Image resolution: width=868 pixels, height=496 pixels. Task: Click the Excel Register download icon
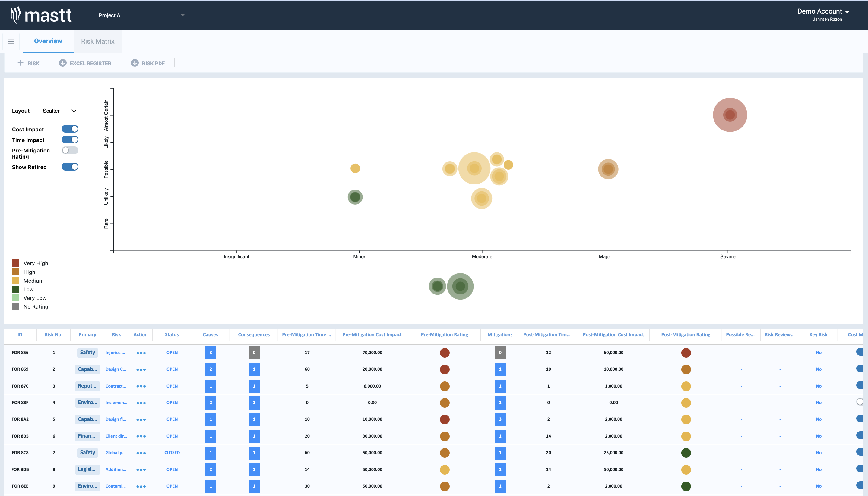pos(62,63)
